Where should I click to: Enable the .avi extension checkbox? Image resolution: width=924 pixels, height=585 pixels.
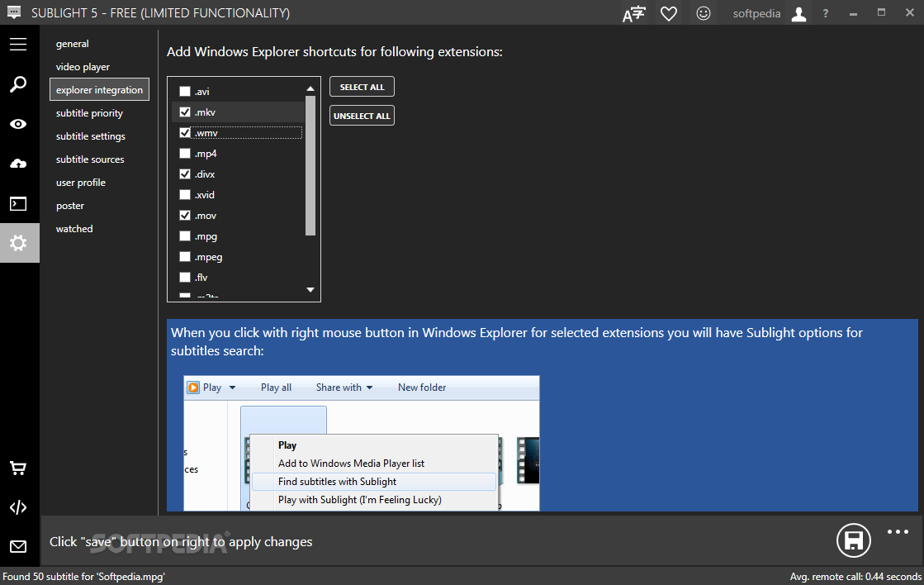pyautogui.click(x=185, y=92)
